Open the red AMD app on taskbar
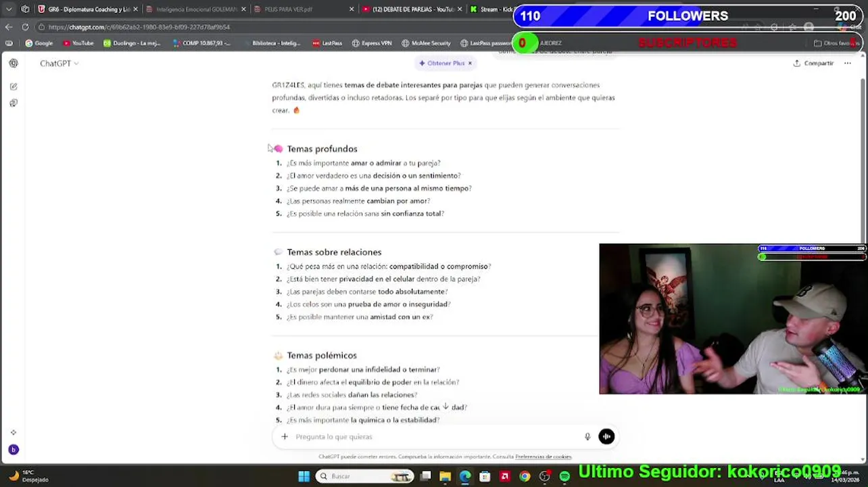 tap(504, 476)
